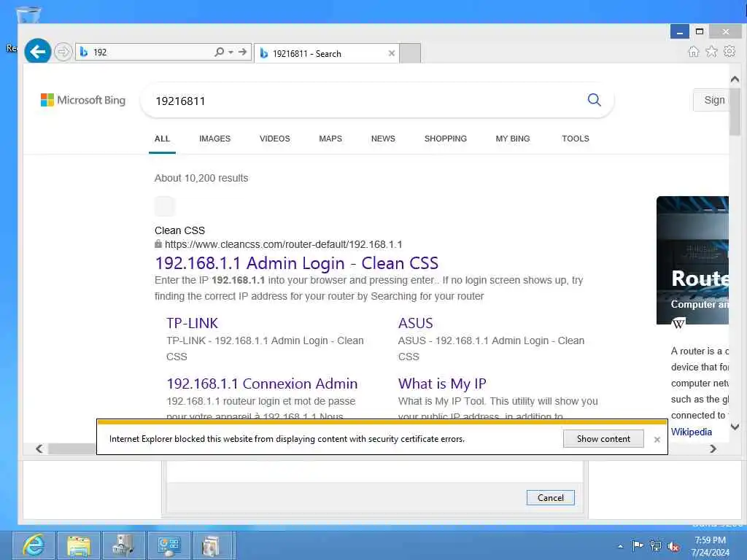Select the ALL results tab

click(162, 139)
